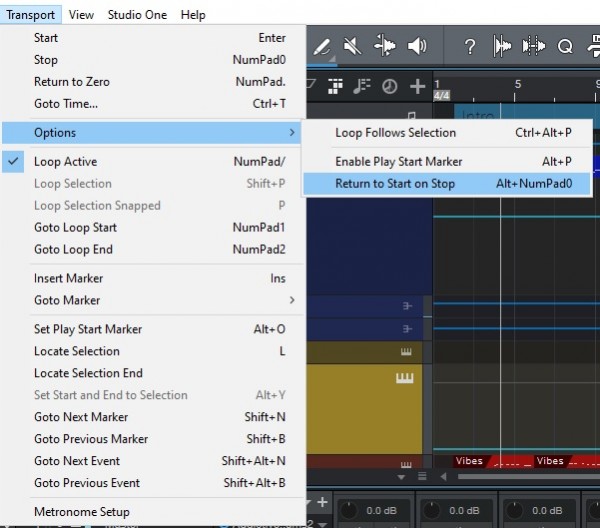Select the Listen speaker tool

click(x=417, y=46)
